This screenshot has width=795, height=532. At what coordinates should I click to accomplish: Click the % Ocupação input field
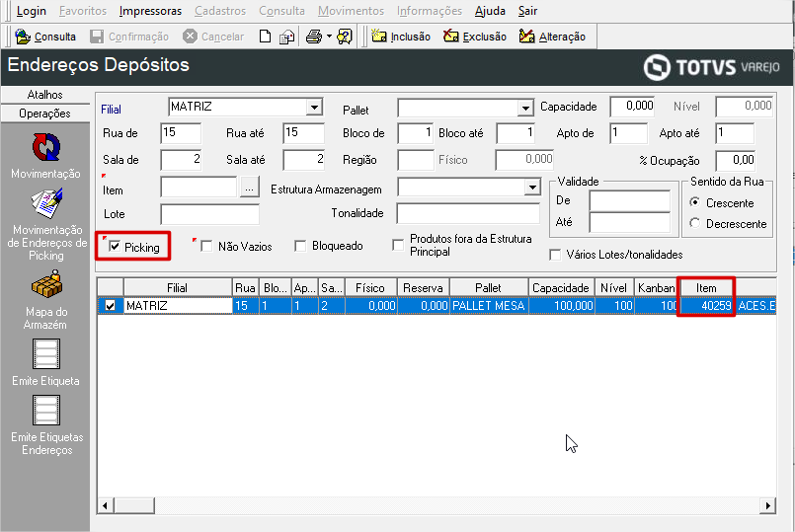(736, 161)
